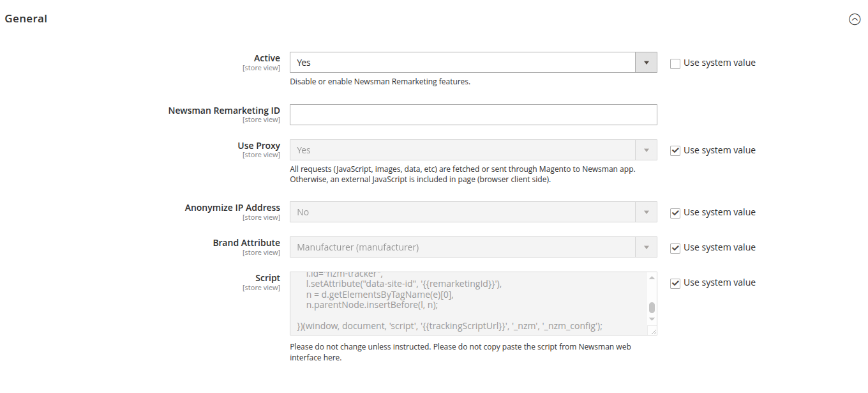Enable Use system value for Active
This screenshot has height=393, width=868.
click(675, 63)
